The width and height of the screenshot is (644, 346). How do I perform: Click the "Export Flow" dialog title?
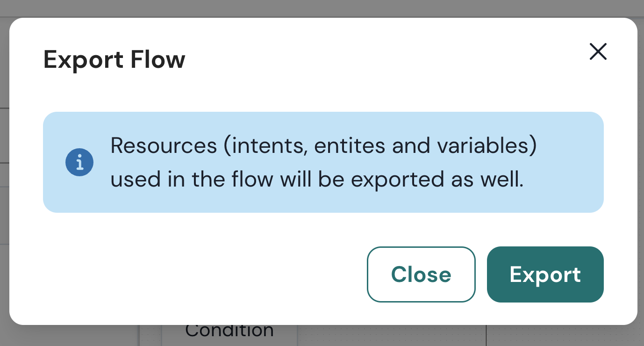114,60
